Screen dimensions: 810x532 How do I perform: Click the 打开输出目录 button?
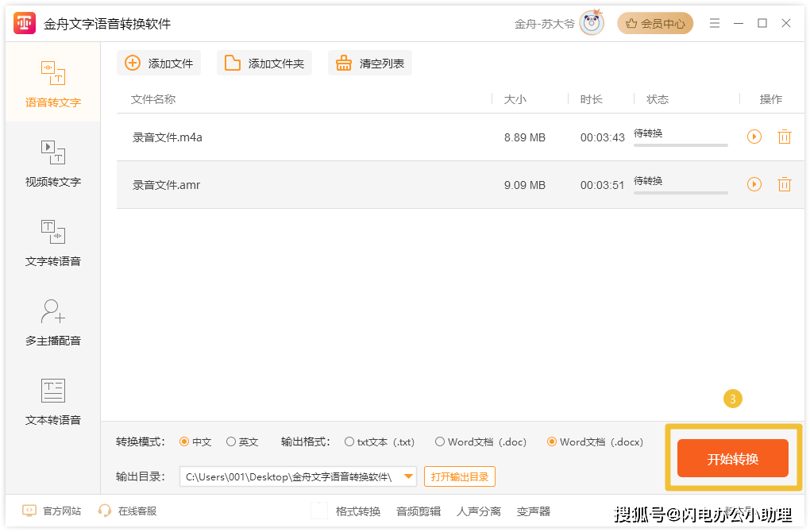[x=460, y=476]
